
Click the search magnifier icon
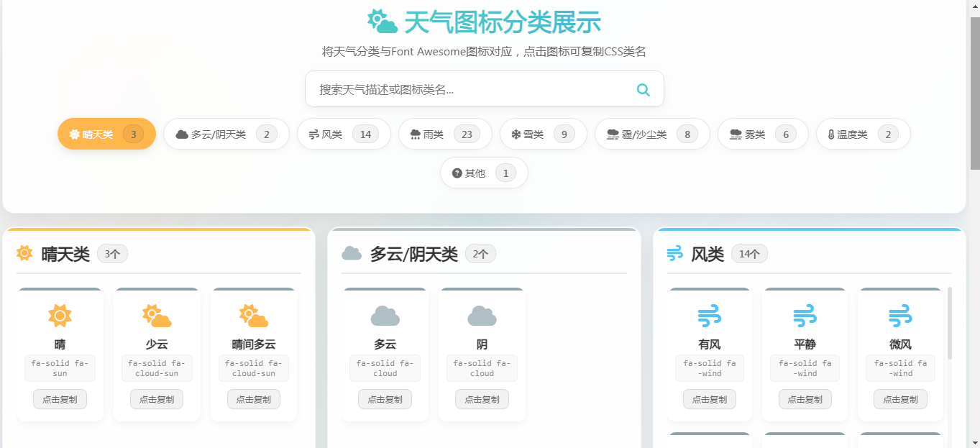[644, 89]
